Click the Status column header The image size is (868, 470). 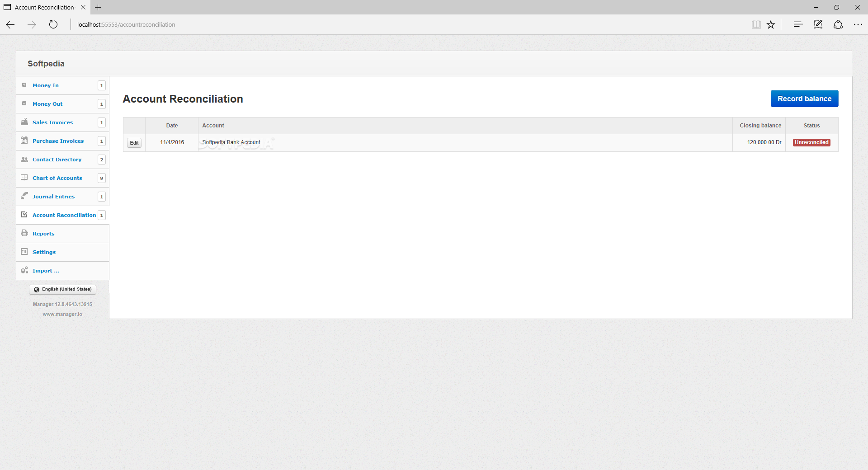click(811, 126)
